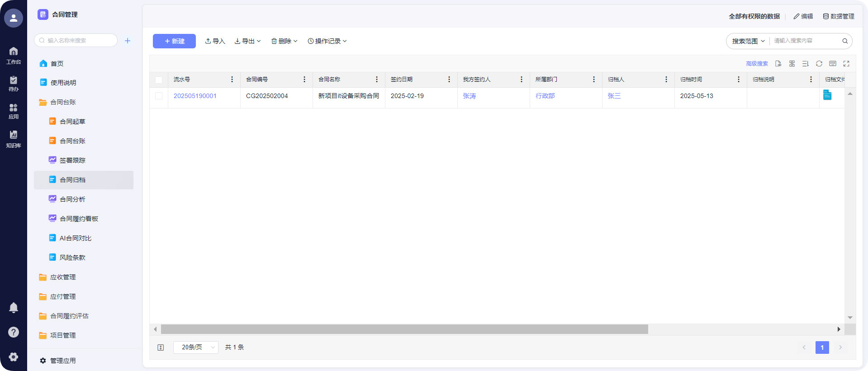Image resolution: width=868 pixels, height=371 pixels.
Task: Open column menu for 合同名称 header
Action: pyautogui.click(x=376, y=80)
